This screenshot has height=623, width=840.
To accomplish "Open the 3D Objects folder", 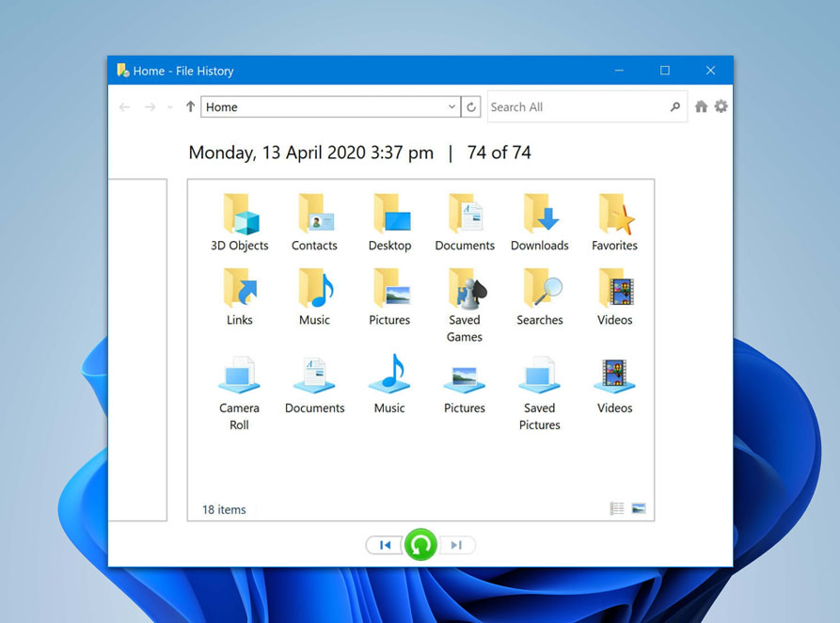I will (240, 223).
